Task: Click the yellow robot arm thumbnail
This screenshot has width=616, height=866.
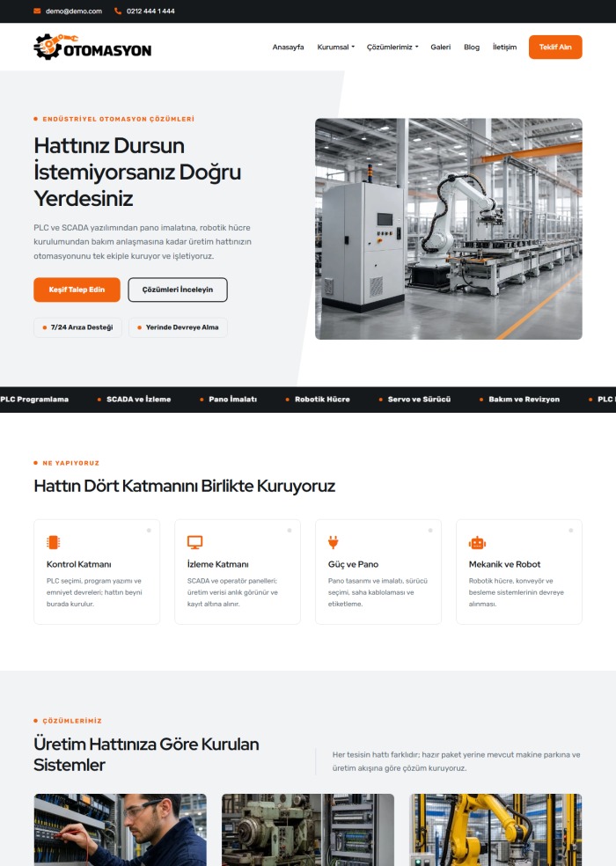Action: [496, 830]
